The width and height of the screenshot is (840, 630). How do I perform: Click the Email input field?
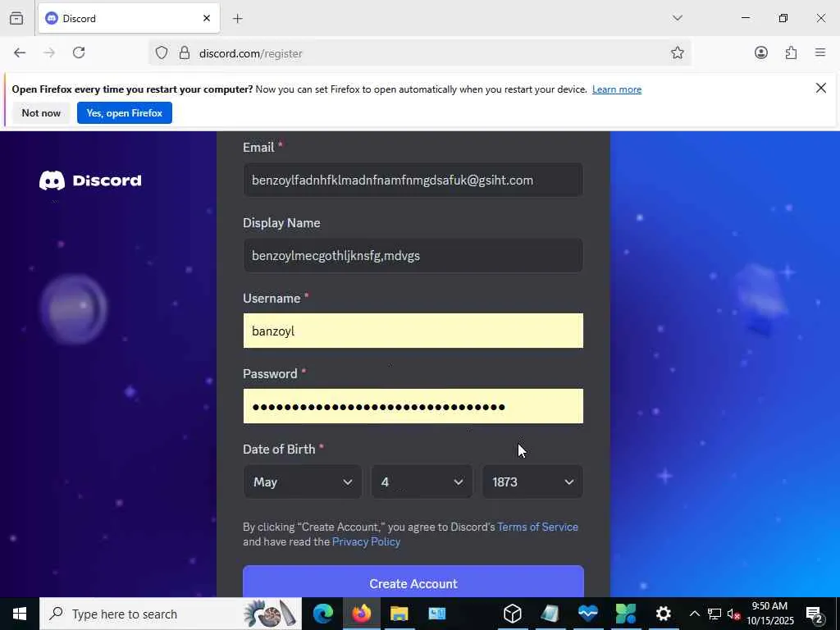click(x=413, y=180)
